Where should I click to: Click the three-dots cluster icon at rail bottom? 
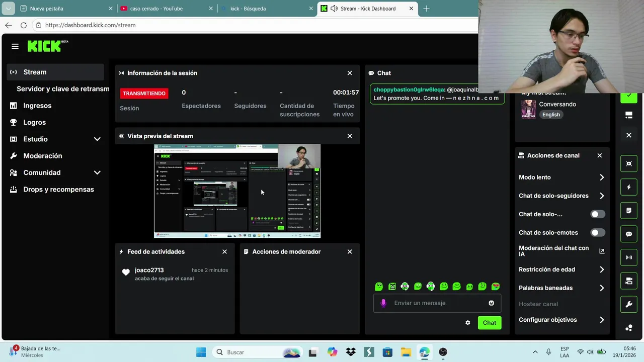(629, 328)
